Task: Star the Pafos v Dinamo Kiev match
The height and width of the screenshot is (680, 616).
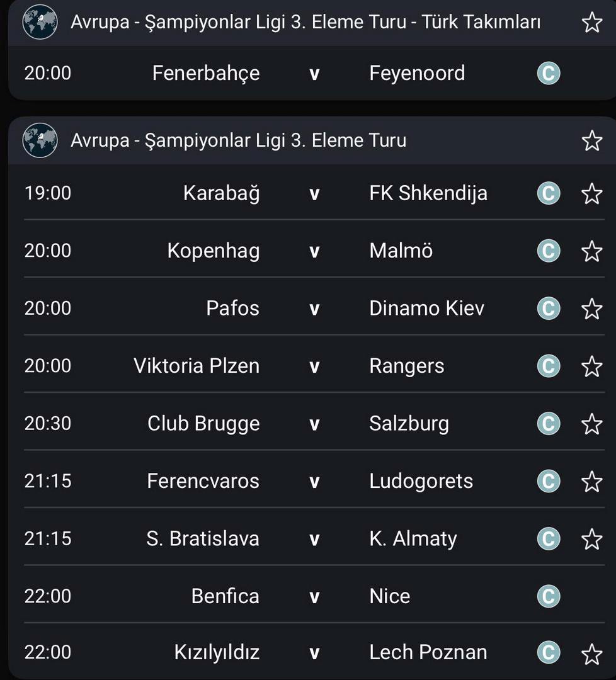Action: [591, 309]
